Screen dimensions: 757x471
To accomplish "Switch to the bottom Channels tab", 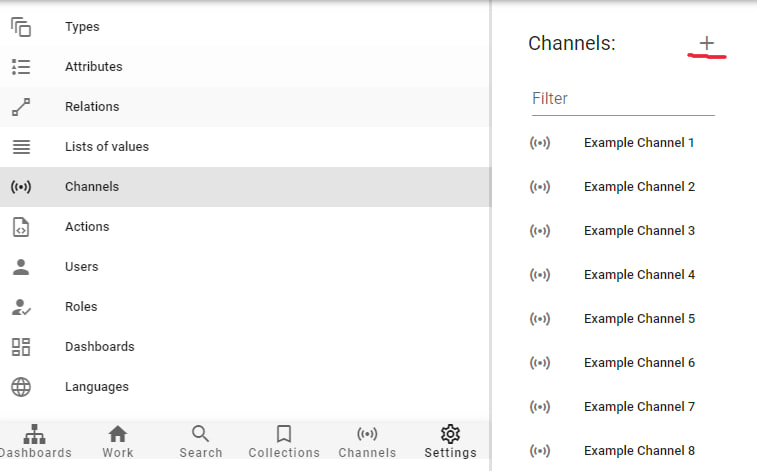I will coord(367,441).
